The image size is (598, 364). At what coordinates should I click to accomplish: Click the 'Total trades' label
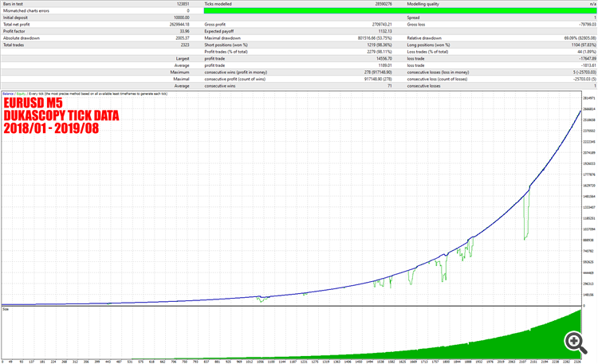[14, 45]
